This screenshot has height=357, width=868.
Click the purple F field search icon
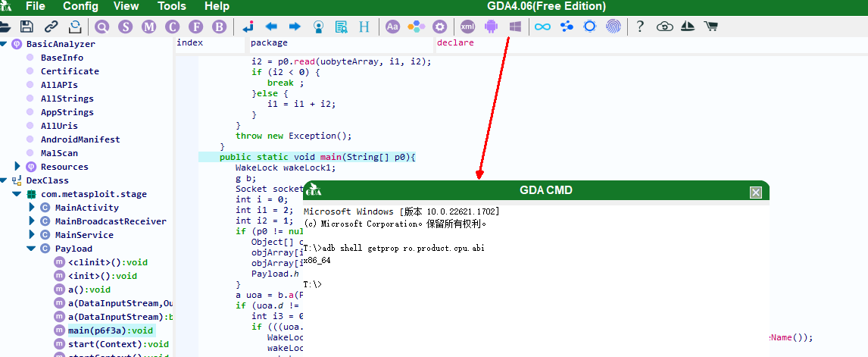pos(196,26)
